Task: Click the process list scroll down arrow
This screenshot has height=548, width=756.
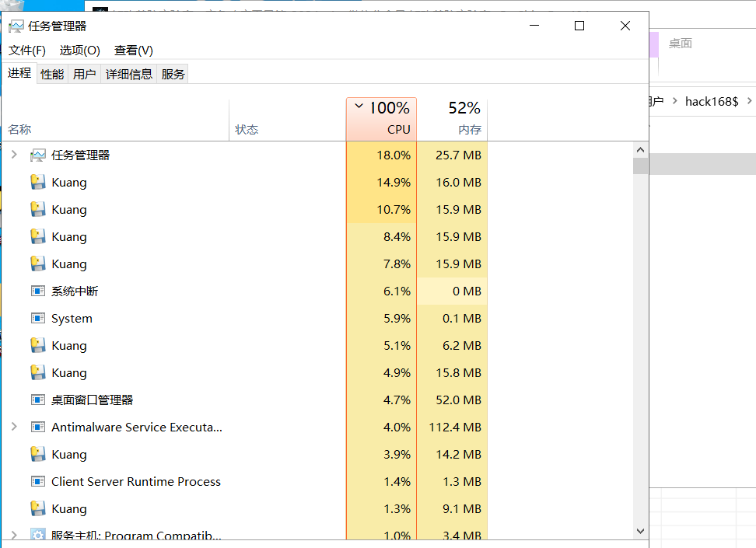Action: coord(640,531)
